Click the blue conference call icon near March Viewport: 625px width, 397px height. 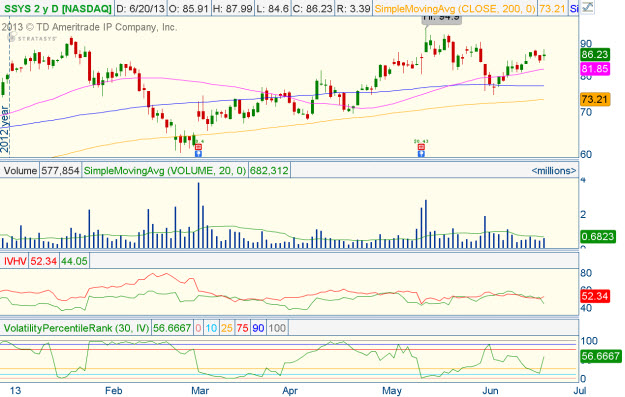tap(198, 153)
